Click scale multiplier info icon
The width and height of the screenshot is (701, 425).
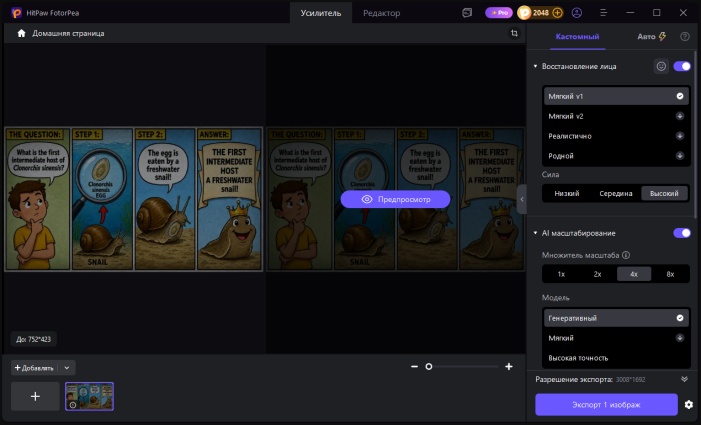[626, 255]
